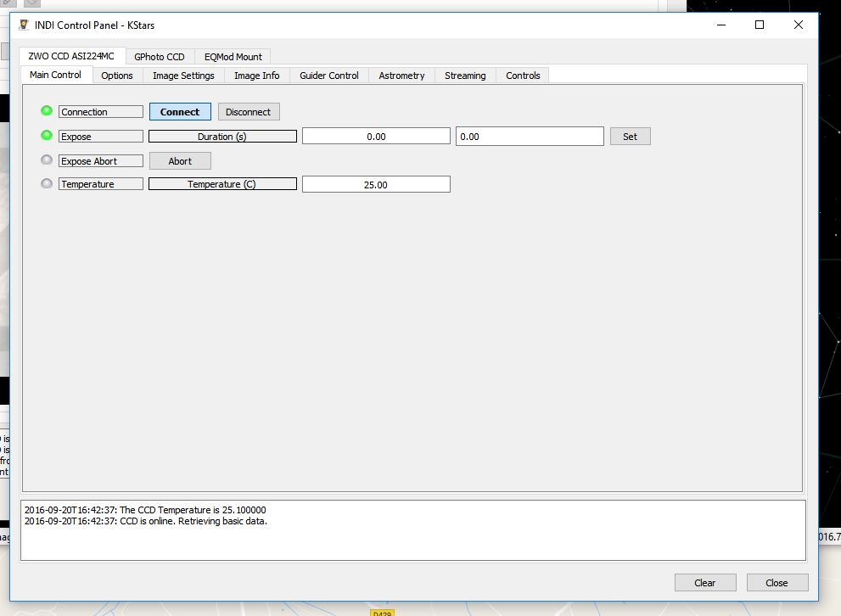Open the Options tab
841x616 pixels.
click(x=117, y=76)
